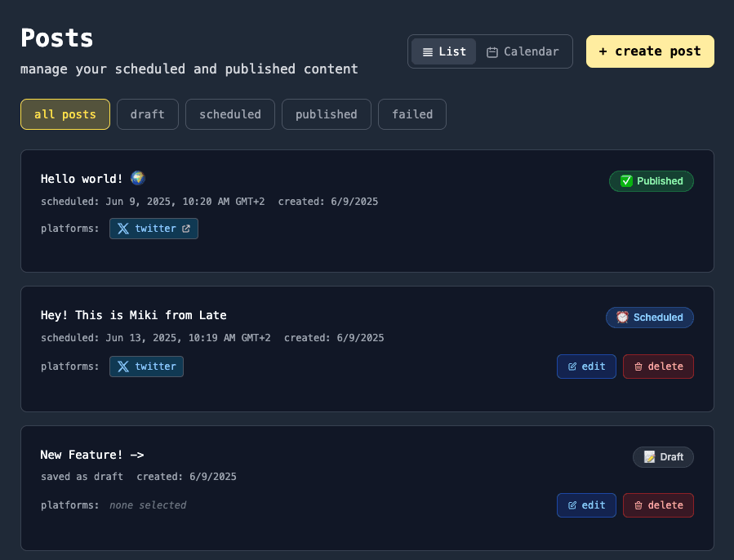
Task: Edit the 'Hey! This is Miki' post
Action: (x=586, y=367)
